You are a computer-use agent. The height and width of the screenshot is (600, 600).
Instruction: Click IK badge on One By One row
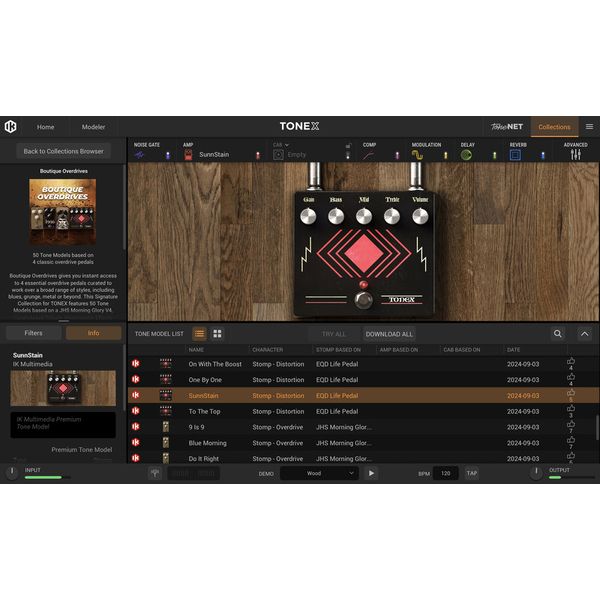click(x=135, y=379)
